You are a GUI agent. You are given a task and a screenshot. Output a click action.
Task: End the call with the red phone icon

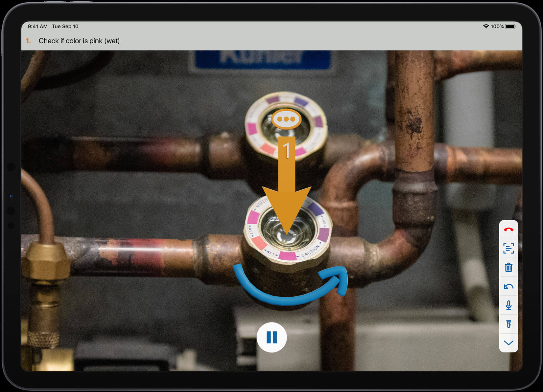tap(508, 229)
